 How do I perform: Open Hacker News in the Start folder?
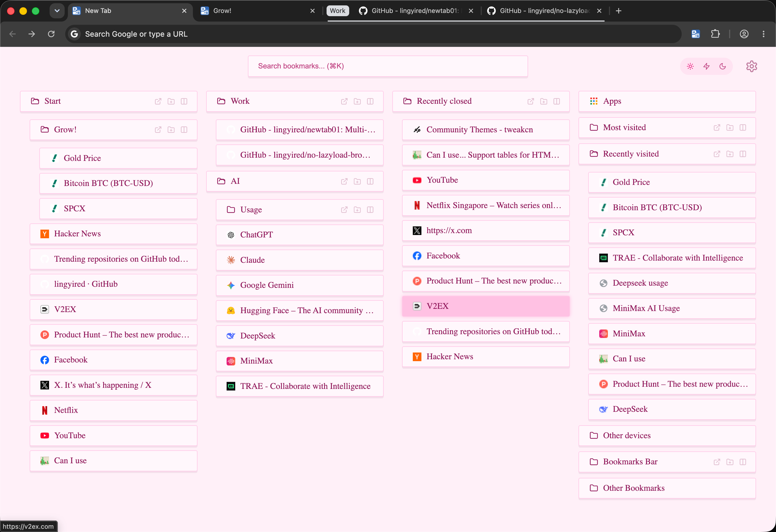[x=113, y=234]
